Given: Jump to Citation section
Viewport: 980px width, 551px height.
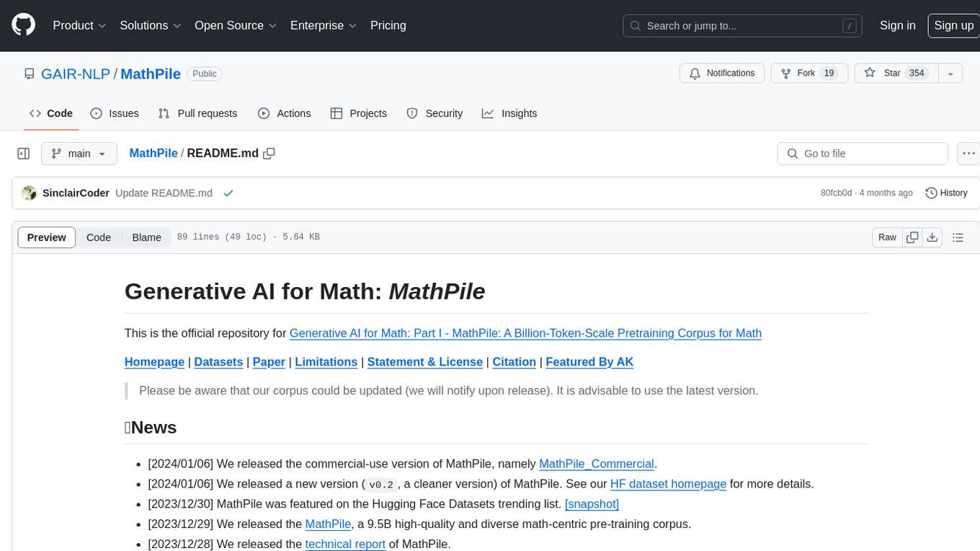Looking at the screenshot, I should (514, 362).
